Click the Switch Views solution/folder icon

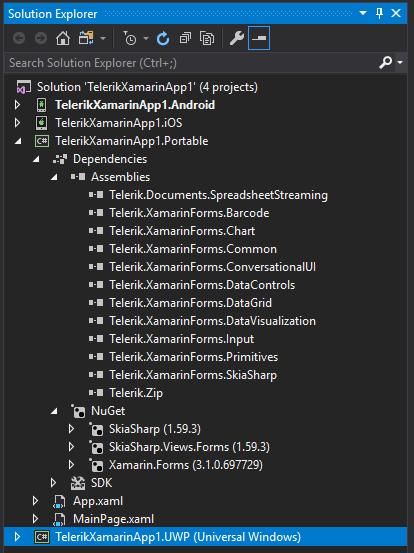point(86,38)
